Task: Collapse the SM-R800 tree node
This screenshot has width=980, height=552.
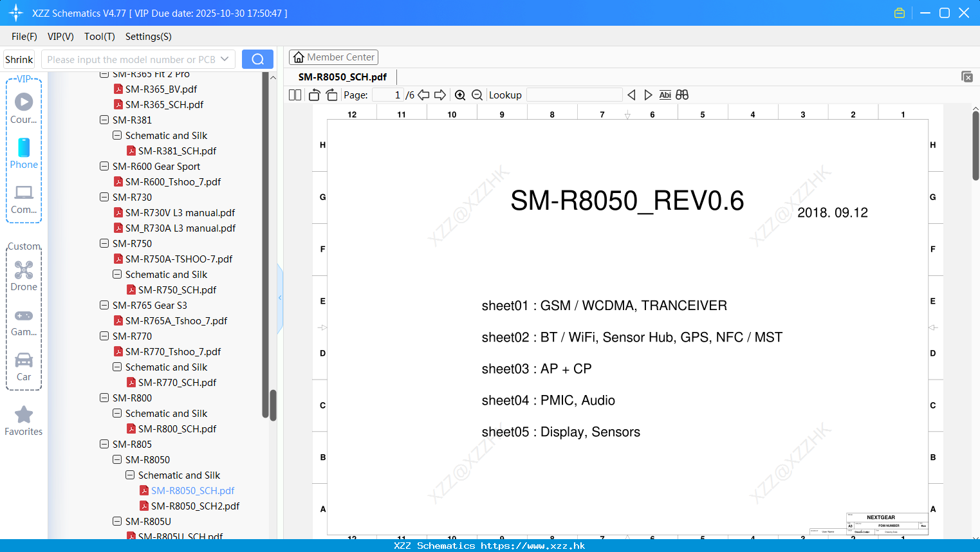Action: coord(104,398)
